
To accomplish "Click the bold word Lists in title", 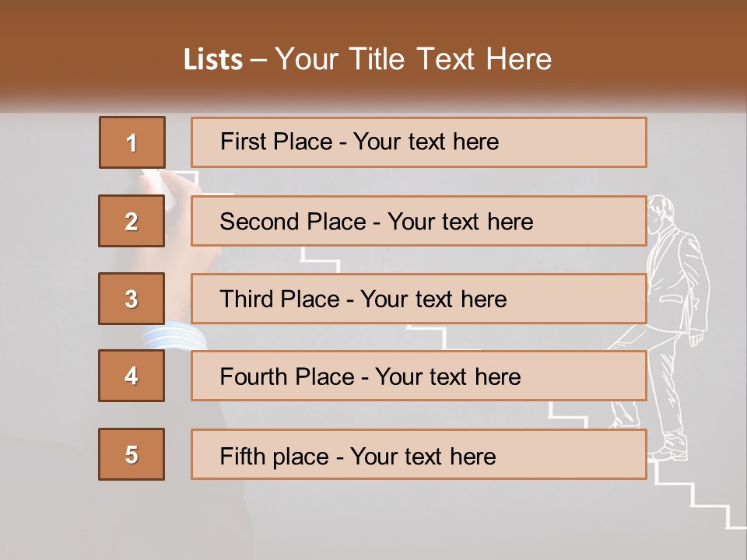I will click(213, 59).
